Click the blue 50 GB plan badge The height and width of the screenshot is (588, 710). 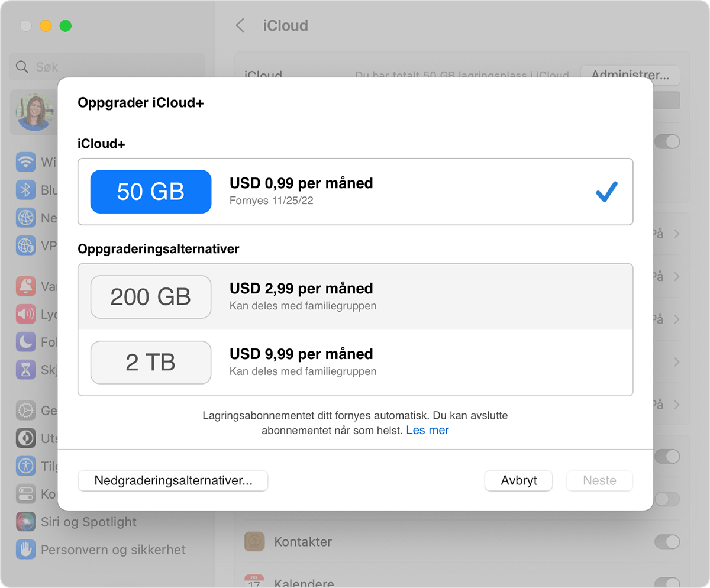click(151, 192)
